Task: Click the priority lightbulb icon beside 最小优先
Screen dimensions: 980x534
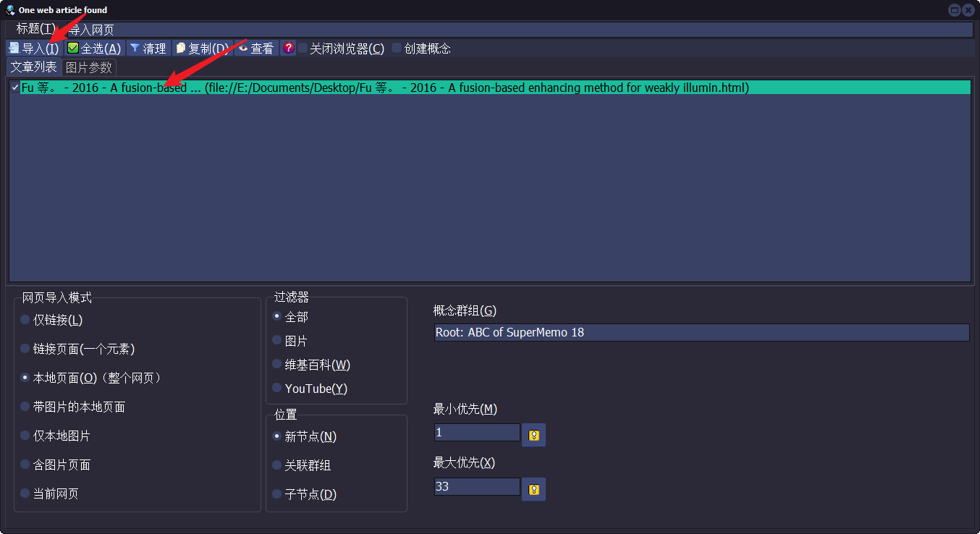Action: click(533, 435)
